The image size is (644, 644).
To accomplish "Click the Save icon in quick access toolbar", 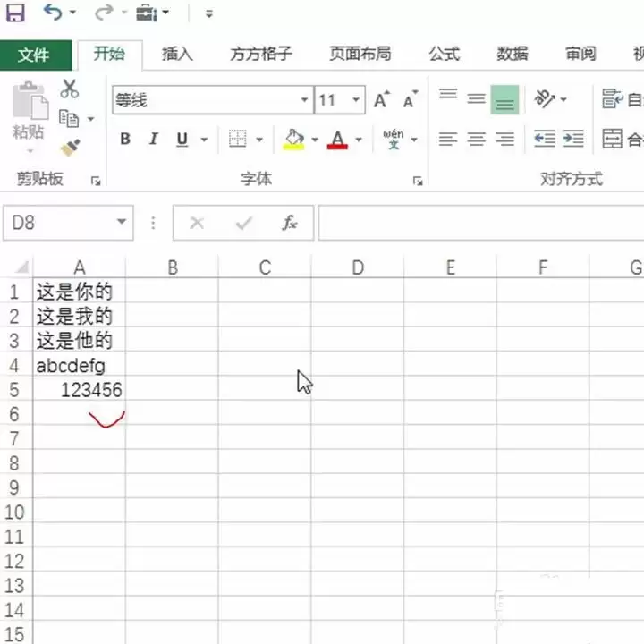I will coord(15,13).
